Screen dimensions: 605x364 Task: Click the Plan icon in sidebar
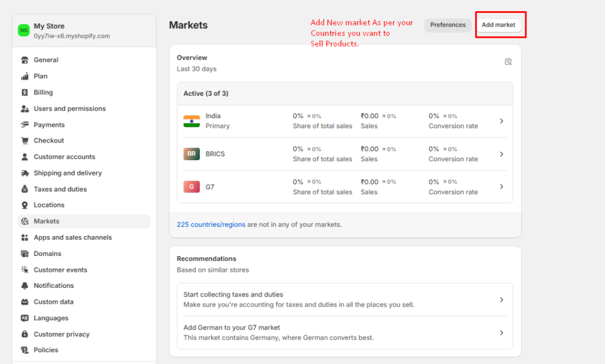tap(25, 76)
